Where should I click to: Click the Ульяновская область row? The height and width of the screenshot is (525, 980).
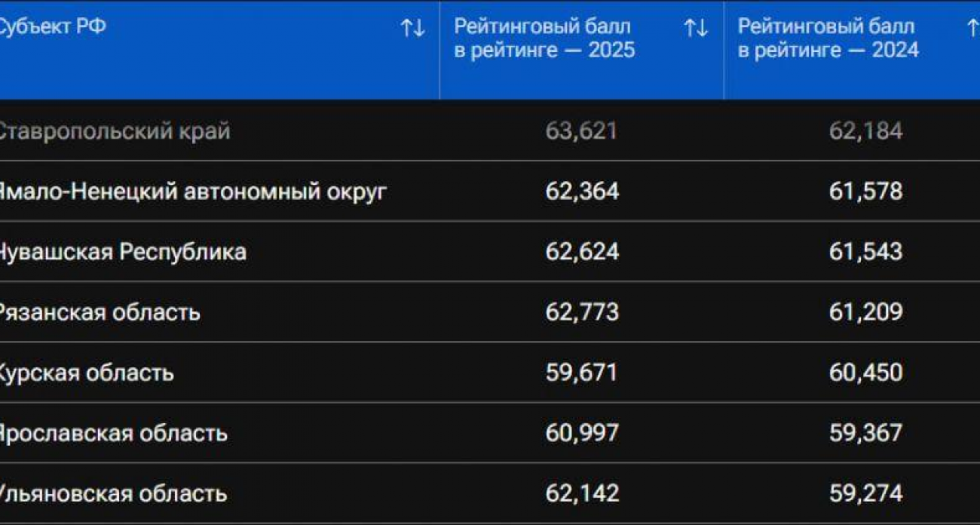click(113, 493)
